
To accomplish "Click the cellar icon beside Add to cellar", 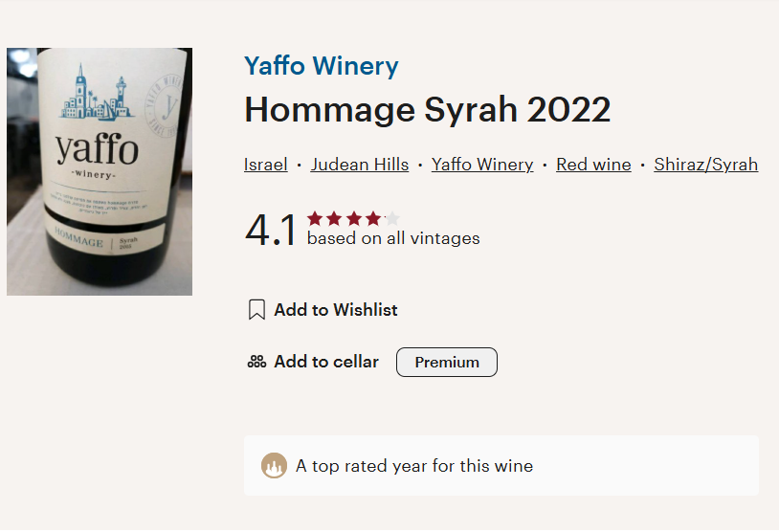I will tap(256, 362).
